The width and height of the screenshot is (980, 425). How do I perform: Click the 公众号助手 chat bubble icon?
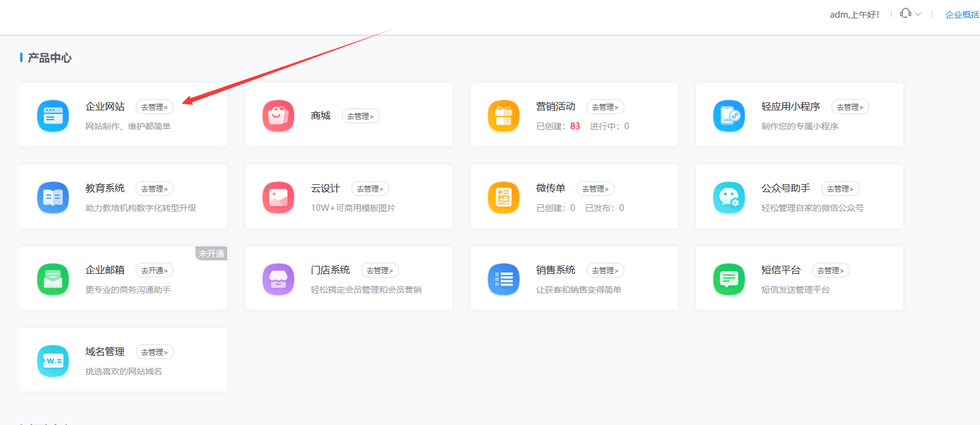pyautogui.click(x=729, y=198)
